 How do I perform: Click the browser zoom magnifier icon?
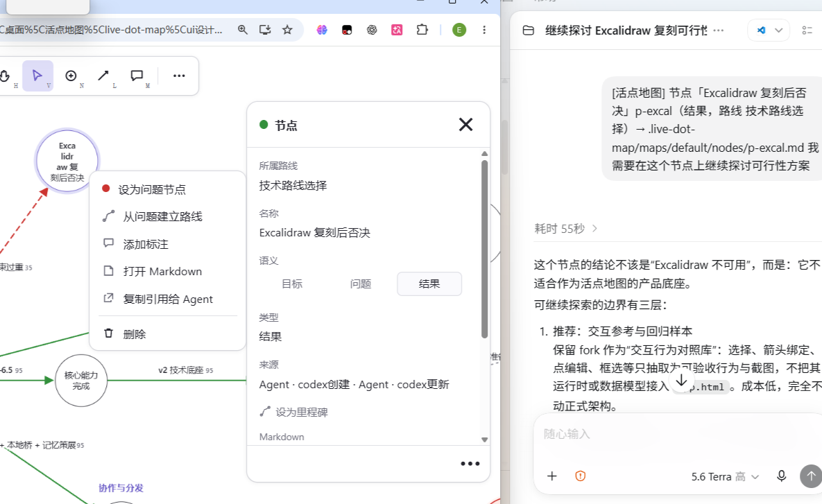[x=242, y=30]
